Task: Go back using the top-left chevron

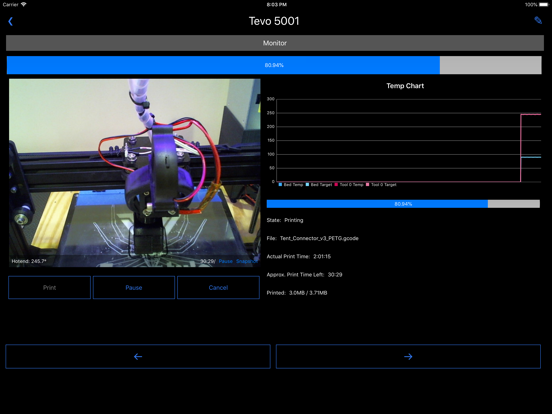Action: pyautogui.click(x=11, y=21)
